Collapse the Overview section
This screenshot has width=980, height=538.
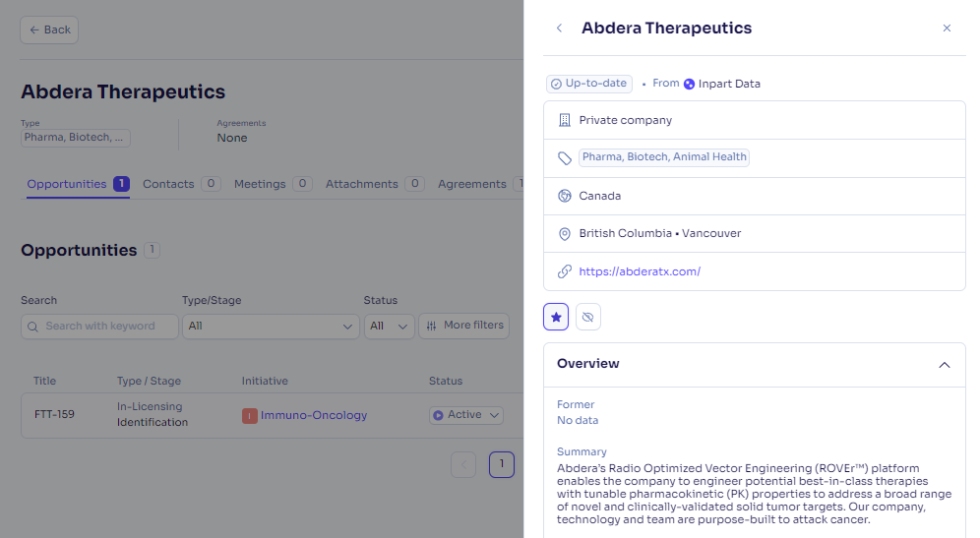pos(944,365)
